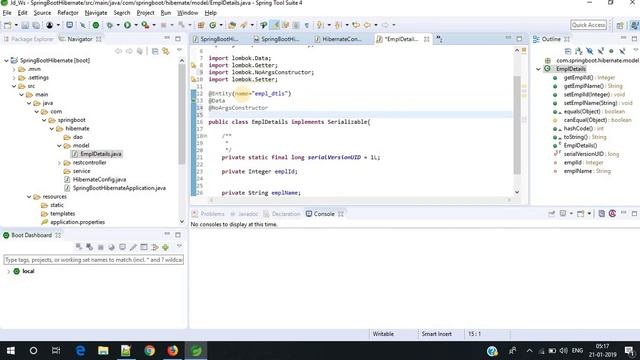
Task: Open the File menu
Action: (7, 13)
